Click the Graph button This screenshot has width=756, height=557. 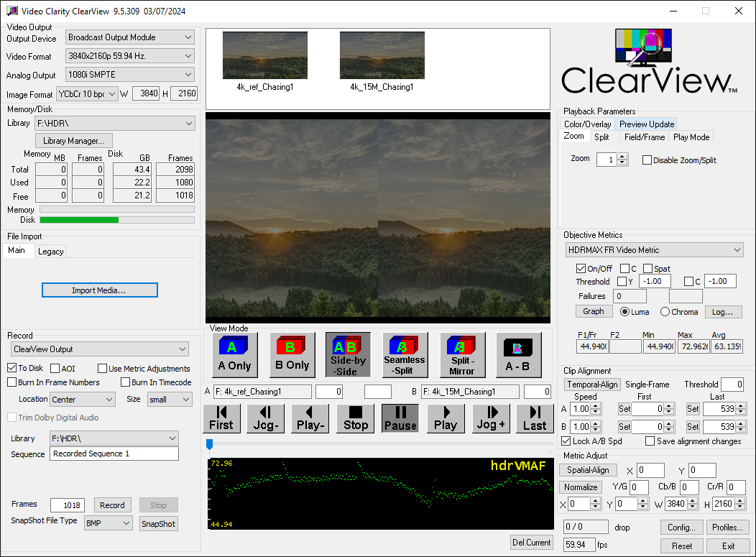594,311
